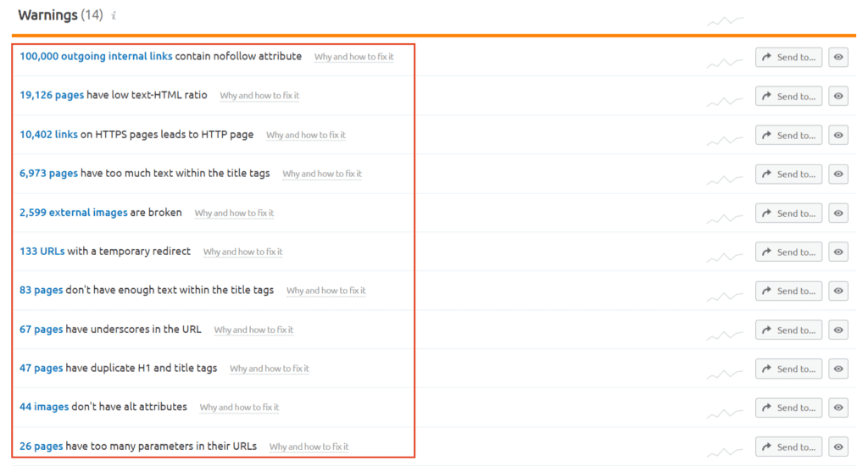Click Send to for too many parameters warning

788,447
